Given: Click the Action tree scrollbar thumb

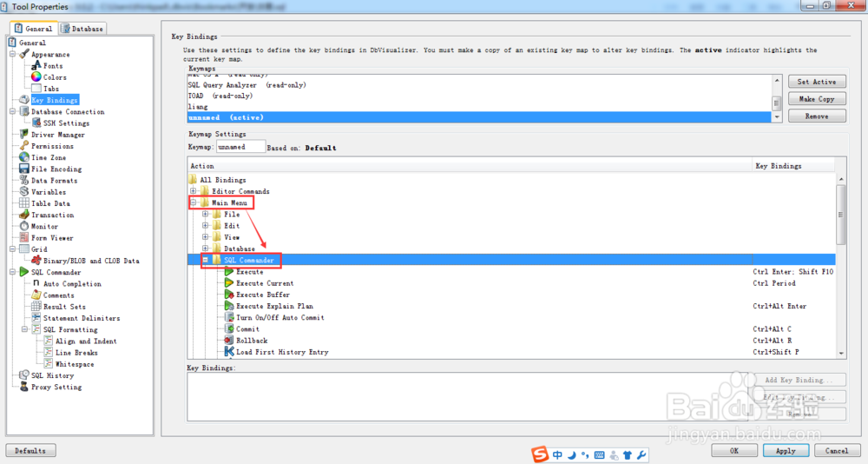Looking at the screenshot, I should (x=841, y=215).
